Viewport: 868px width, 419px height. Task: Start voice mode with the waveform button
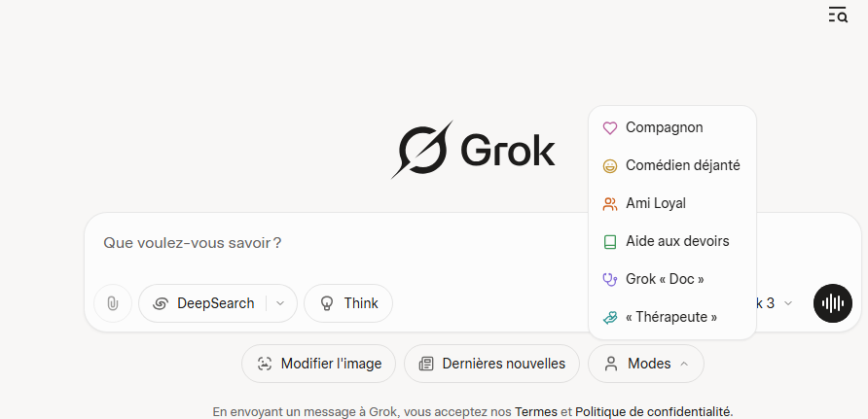pyautogui.click(x=833, y=303)
